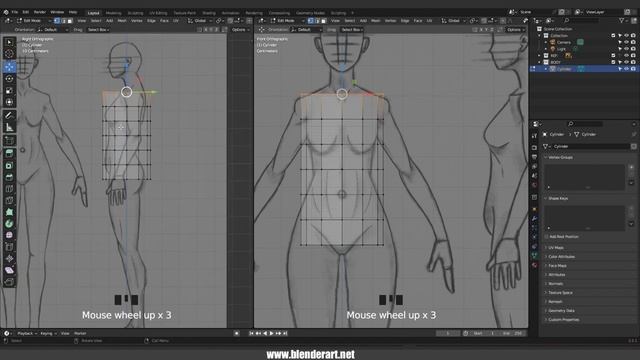
Task: Expand the Color Attributes panel
Action: coord(561,257)
